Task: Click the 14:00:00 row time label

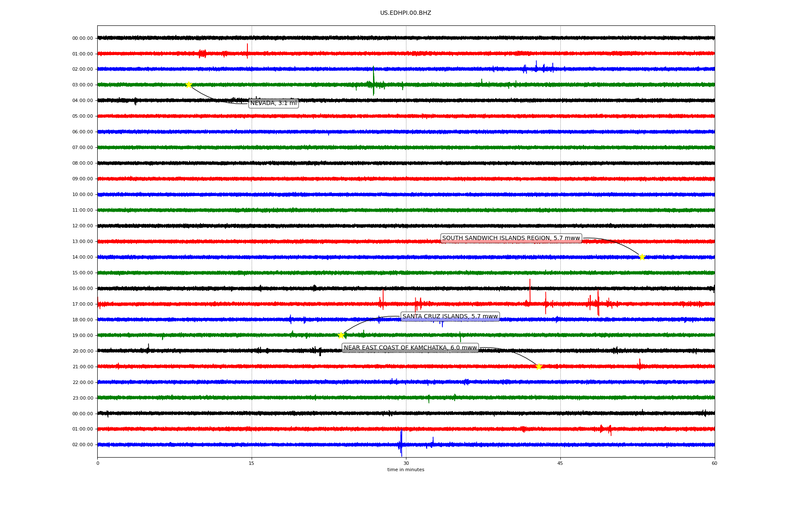Action: (x=82, y=257)
